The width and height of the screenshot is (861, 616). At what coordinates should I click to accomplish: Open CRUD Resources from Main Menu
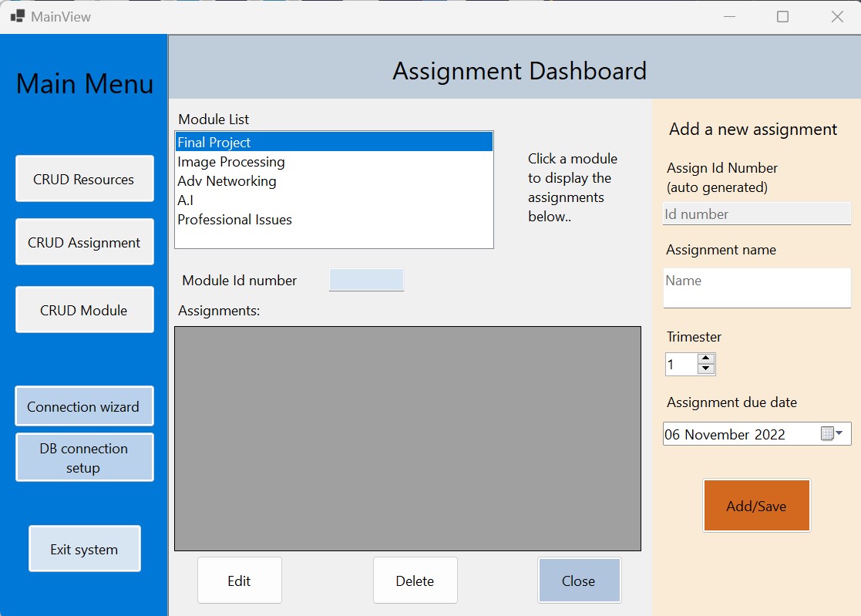click(x=84, y=179)
